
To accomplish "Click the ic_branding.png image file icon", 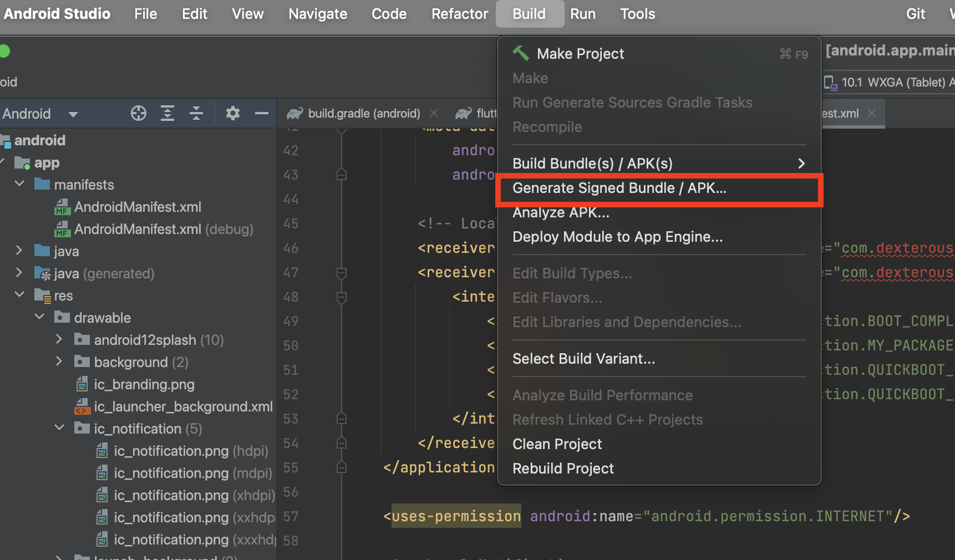I will point(82,384).
